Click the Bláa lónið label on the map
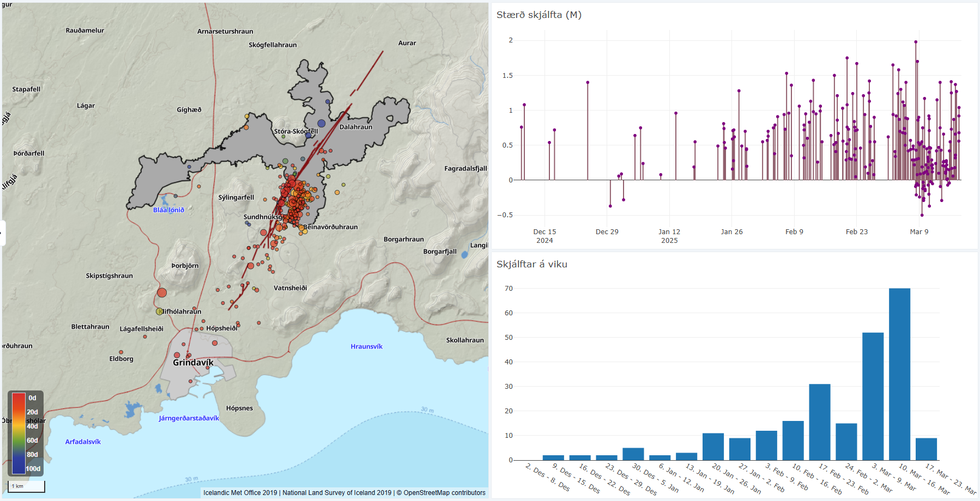Viewport: 980px width, 501px height. point(168,210)
